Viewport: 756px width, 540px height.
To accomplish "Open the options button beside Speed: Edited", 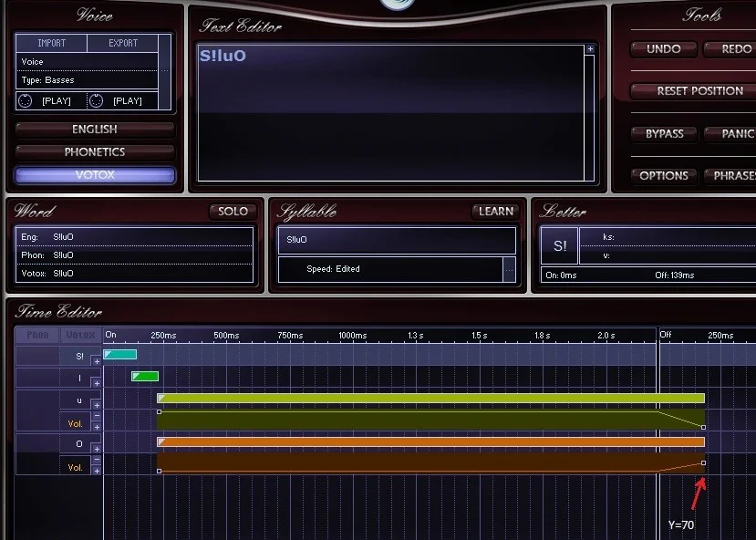I will pos(509,269).
